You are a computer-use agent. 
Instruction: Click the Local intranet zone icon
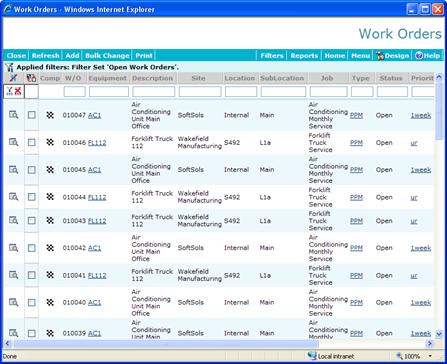312,356
